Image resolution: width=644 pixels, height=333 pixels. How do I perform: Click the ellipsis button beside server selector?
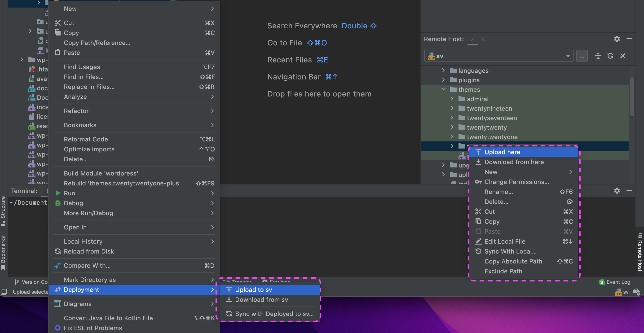click(582, 56)
